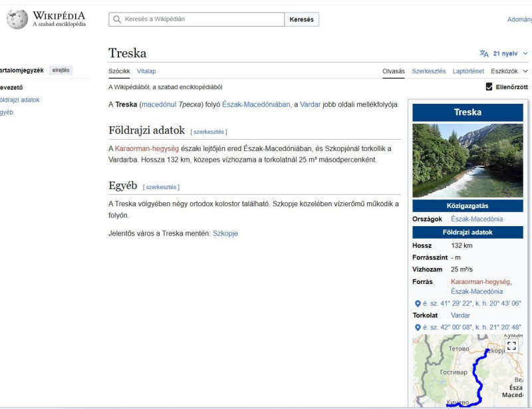
Task: Open the Vardar link in intro
Action: (310, 104)
